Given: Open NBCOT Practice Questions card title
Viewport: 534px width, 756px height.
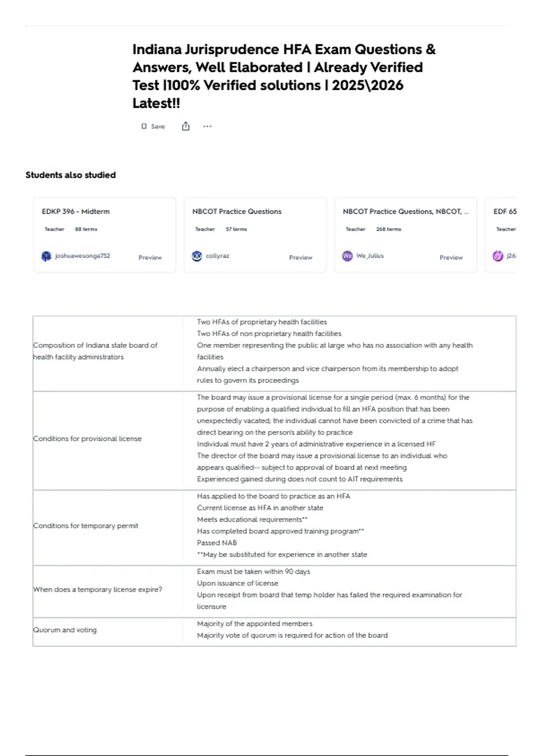Looking at the screenshot, I should point(237,212).
